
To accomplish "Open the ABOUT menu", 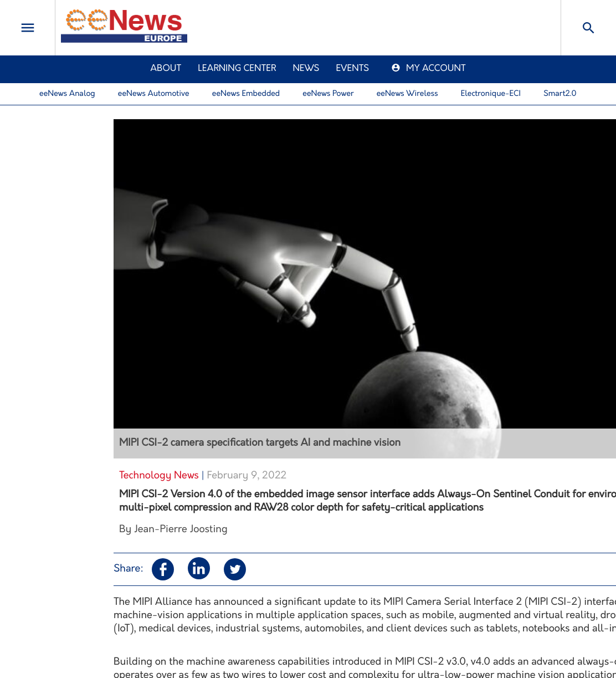I will click(x=166, y=68).
